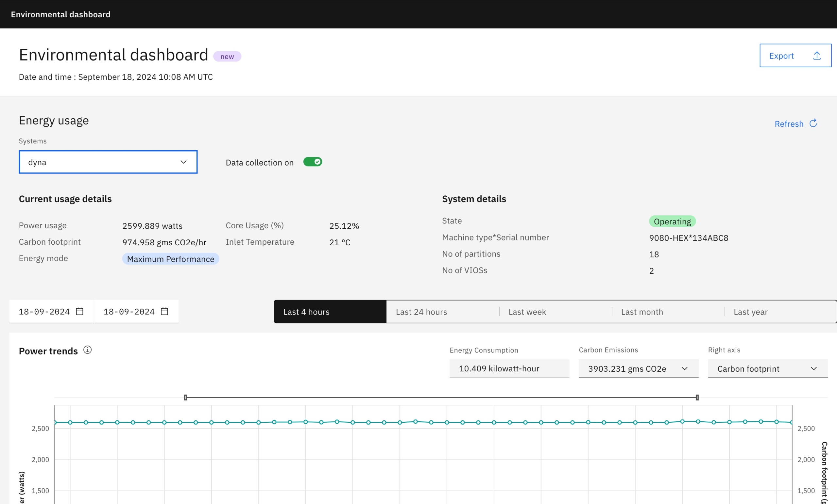
Task: Click the Current usage details heading
Action: 65,199
